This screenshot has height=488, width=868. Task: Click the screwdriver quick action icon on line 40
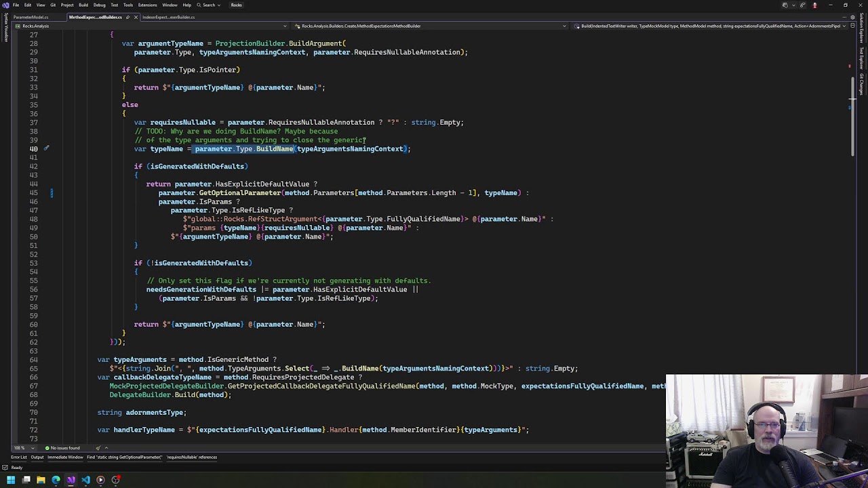(47, 148)
